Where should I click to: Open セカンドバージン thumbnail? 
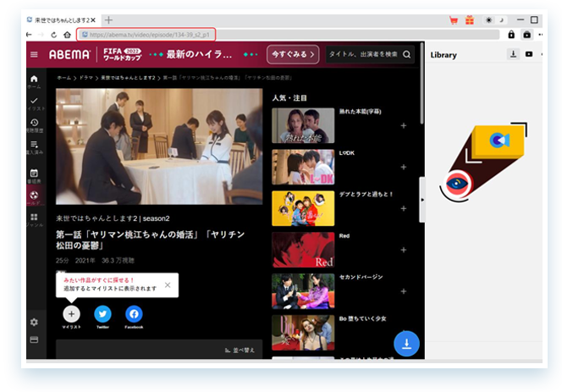click(x=303, y=291)
